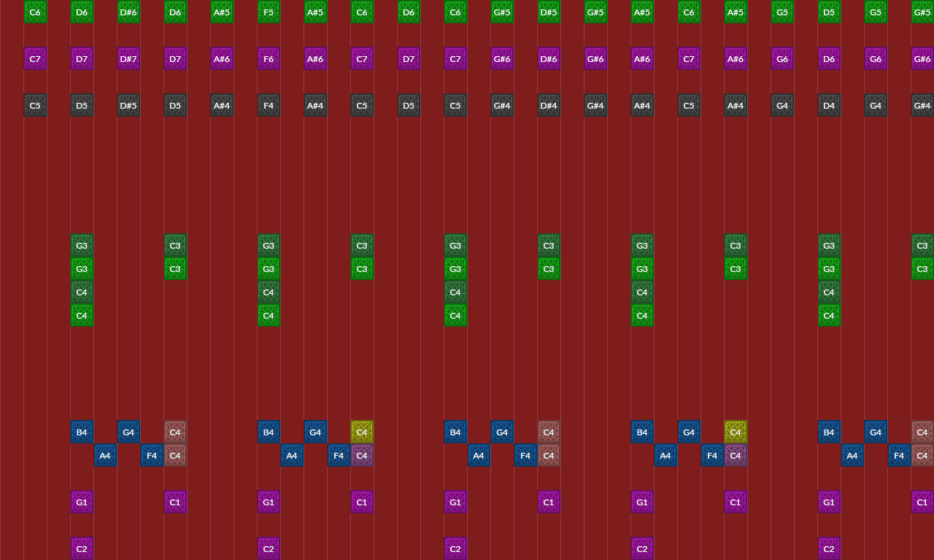Click the leftmost G1 note near the bottom

(x=81, y=502)
